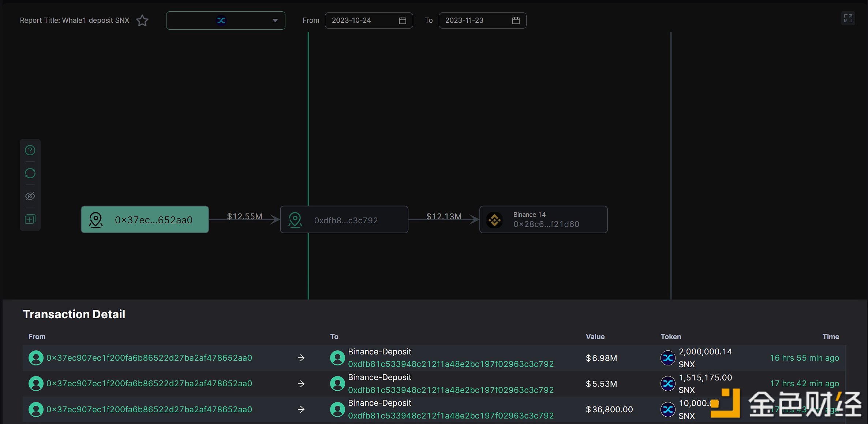
Task: Select the Binance 14 graph node
Action: 543,220
